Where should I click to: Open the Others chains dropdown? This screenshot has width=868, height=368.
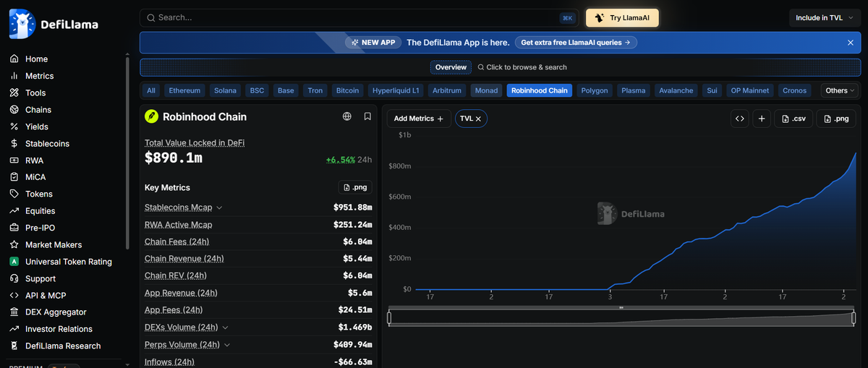(841, 90)
